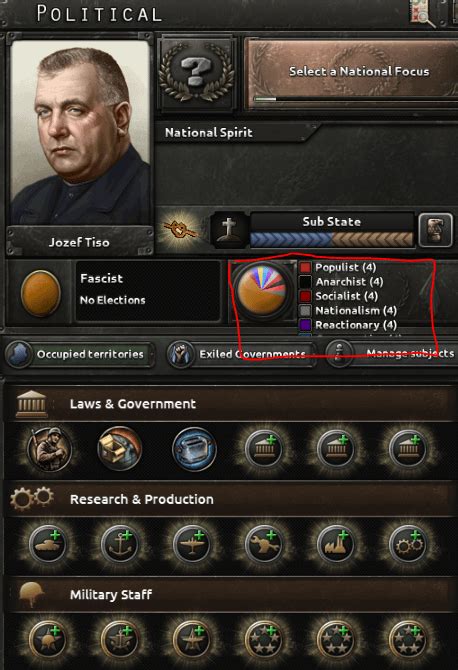The height and width of the screenshot is (670, 458).
Task: Open Exiled Governments menu
Action: click(x=242, y=354)
